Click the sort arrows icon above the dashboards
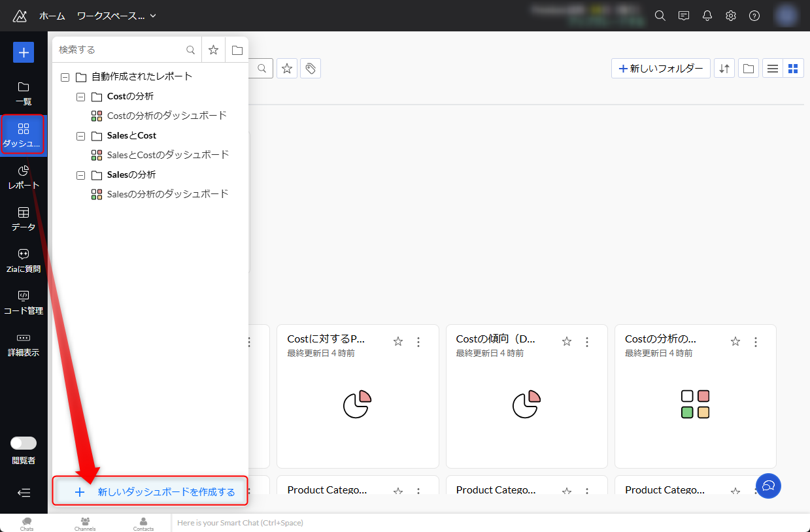 [724, 68]
